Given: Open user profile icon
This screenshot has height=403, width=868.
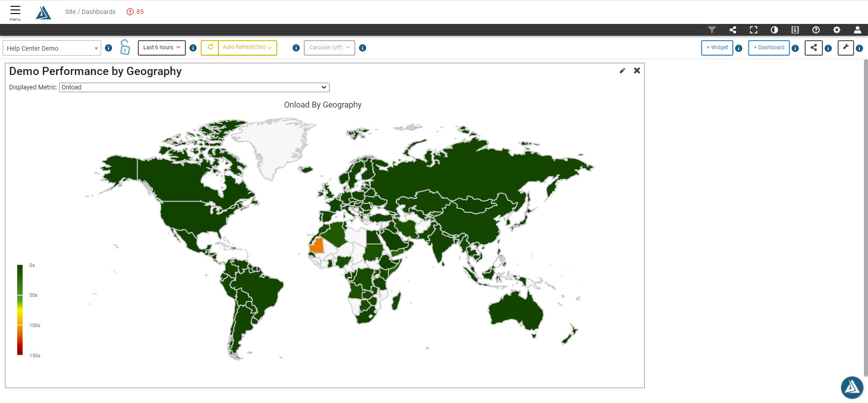Looking at the screenshot, I should [x=857, y=30].
